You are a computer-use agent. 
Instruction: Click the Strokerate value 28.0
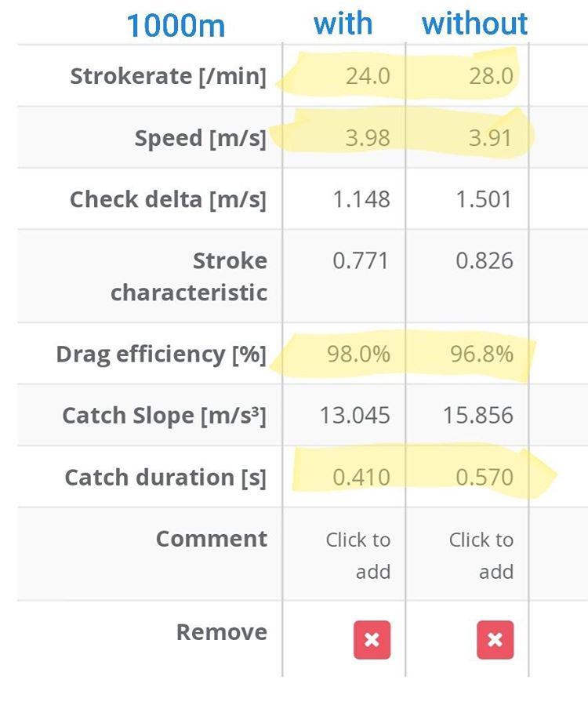491,76
